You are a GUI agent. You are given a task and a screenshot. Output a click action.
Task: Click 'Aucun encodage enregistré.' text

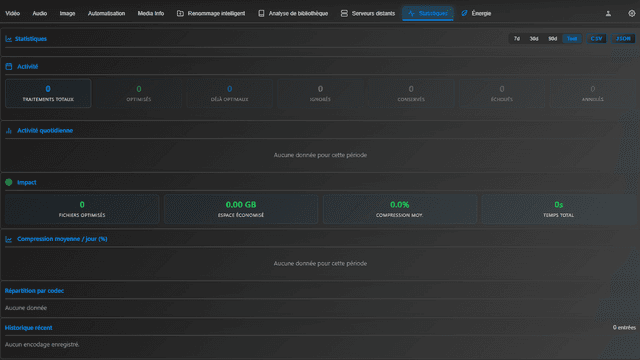click(x=42, y=345)
